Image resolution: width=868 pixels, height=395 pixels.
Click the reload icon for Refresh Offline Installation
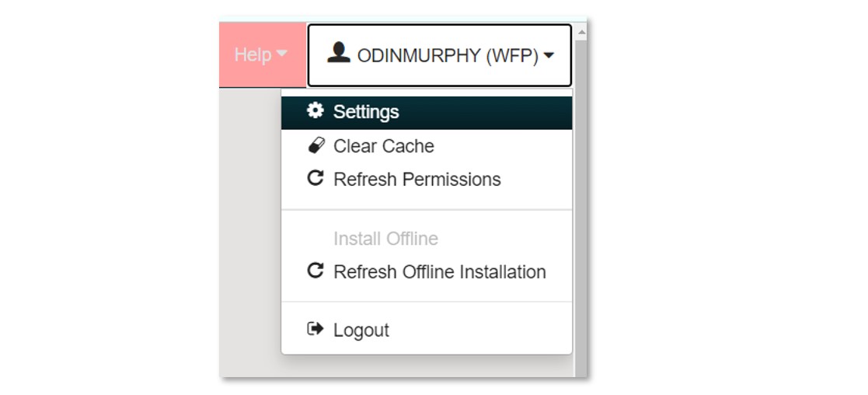[x=315, y=271]
